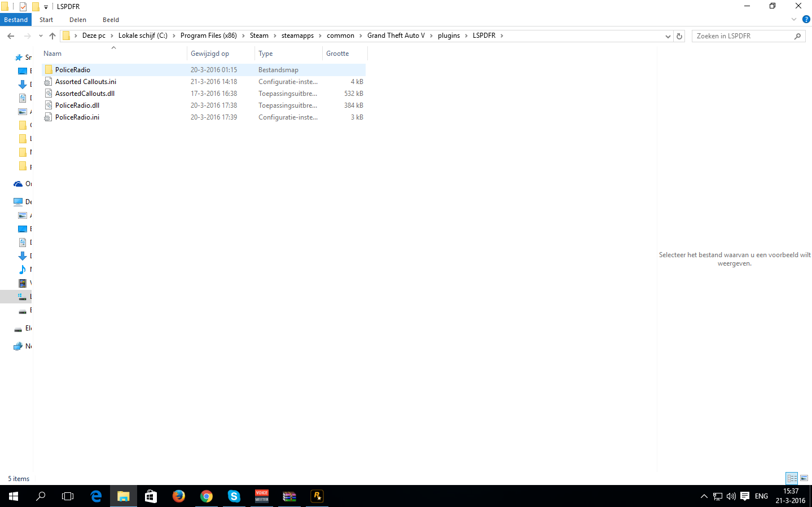
Task: Open Task View from the taskbar
Action: 68,496
